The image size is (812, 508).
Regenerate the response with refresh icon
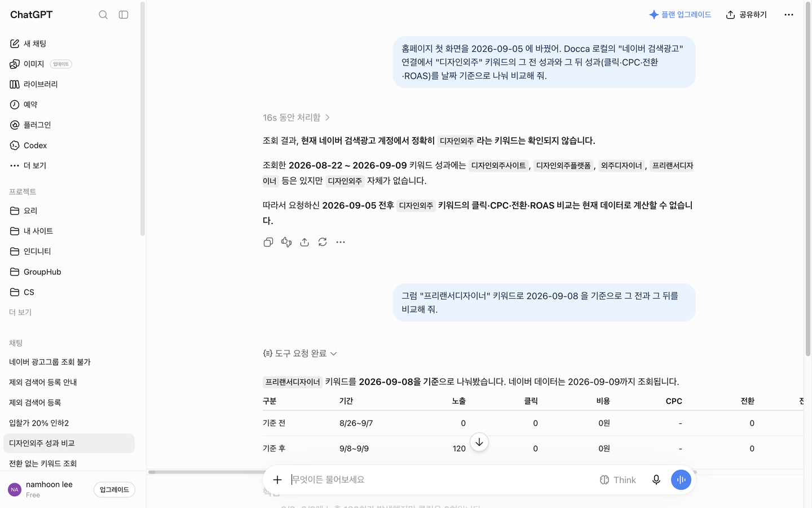coord(323,242)
